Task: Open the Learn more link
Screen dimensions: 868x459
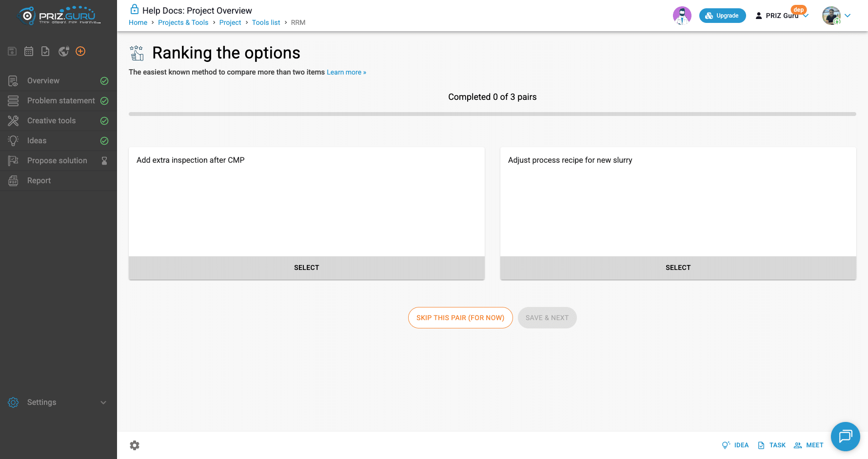Action: pyautogui.click(x=346, y=72)
